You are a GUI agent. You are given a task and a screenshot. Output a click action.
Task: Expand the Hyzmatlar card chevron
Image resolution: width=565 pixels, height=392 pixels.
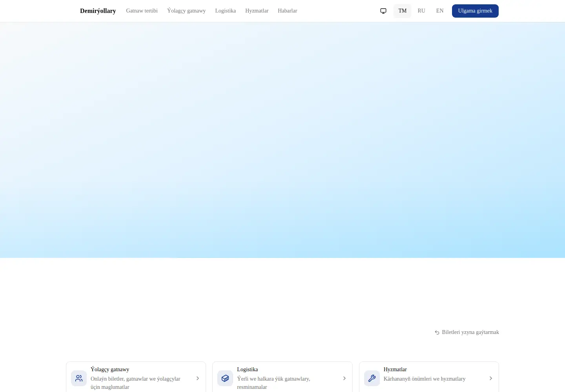[x=491, y=378]
